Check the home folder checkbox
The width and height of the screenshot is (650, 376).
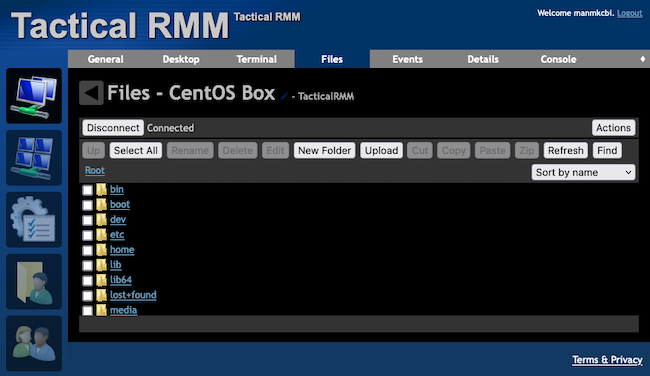coord(87,250)
